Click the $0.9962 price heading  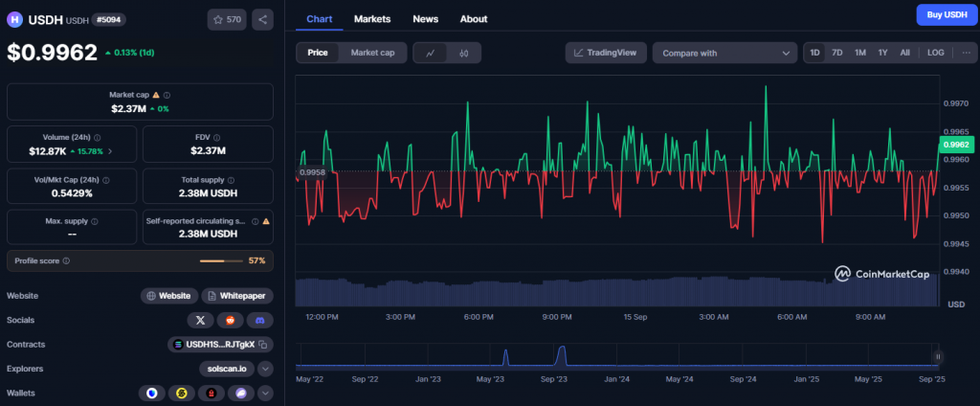(52, 52)
